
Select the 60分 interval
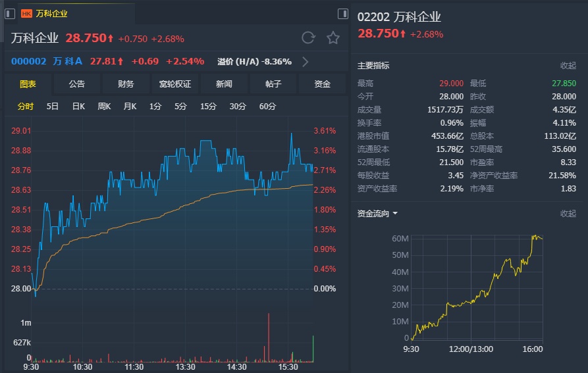(x=267, y=107)
